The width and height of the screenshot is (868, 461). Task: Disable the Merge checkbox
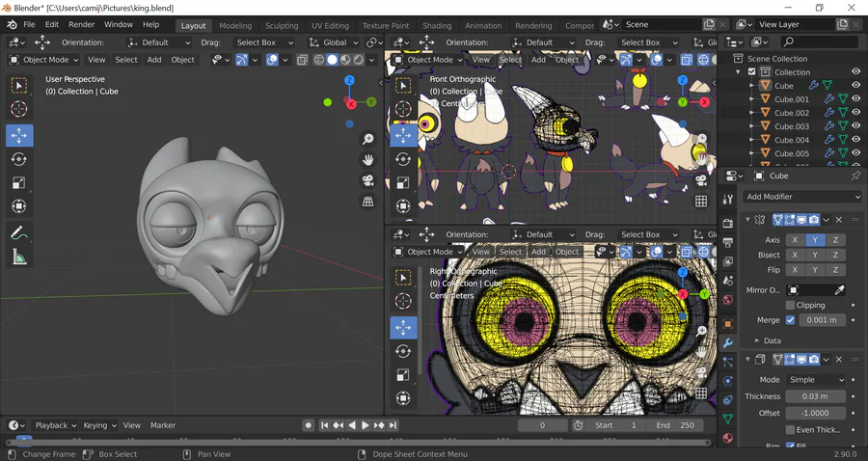click(x=790, y=320)
